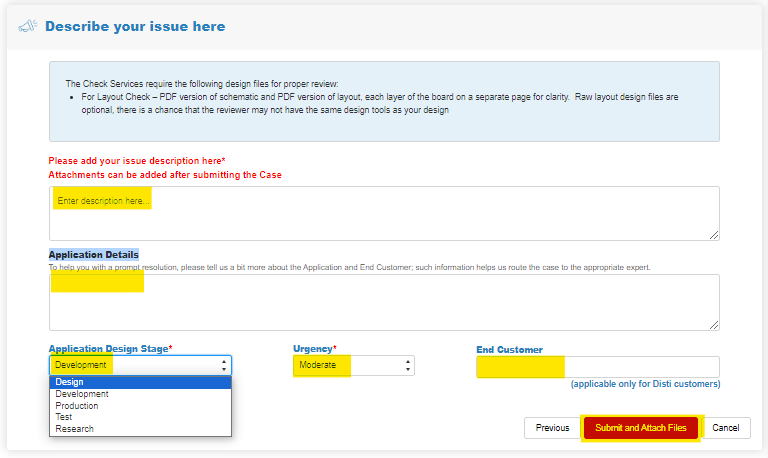Viewport: 768px width, 458px height.
Task: Click 'Attachments can be added after submitting' text
Action: click(165, 175)
